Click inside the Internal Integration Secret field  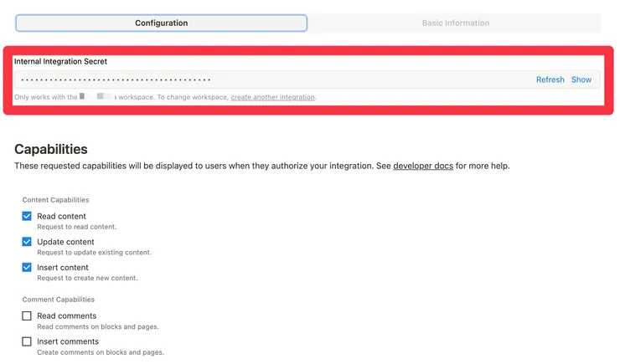click(x=307, y=79)
